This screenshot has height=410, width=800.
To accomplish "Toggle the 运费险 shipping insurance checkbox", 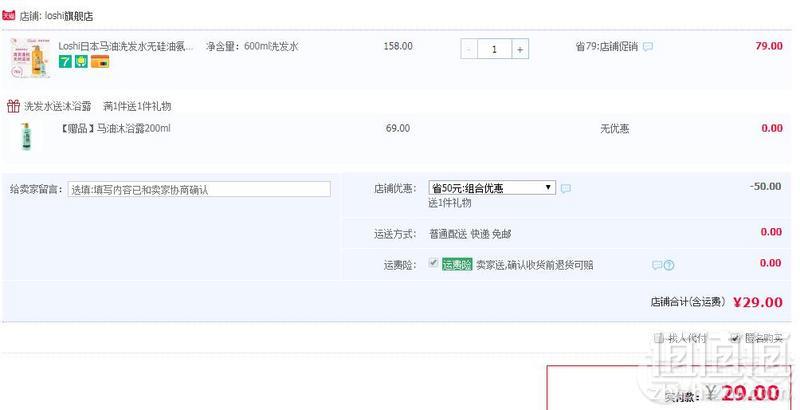I will (433, 263).
